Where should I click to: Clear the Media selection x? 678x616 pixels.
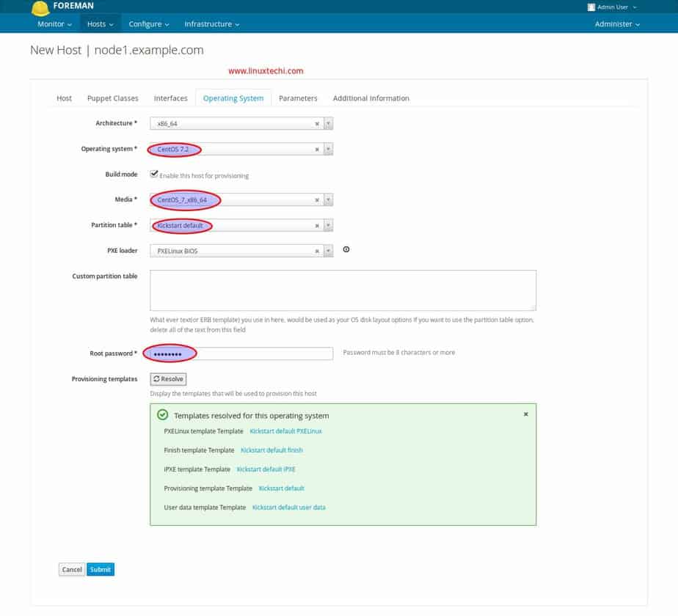coord(317,200)
